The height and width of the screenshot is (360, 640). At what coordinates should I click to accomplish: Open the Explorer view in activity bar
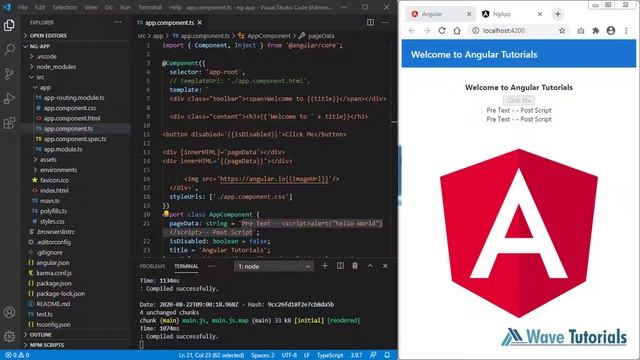pos(9,25)
